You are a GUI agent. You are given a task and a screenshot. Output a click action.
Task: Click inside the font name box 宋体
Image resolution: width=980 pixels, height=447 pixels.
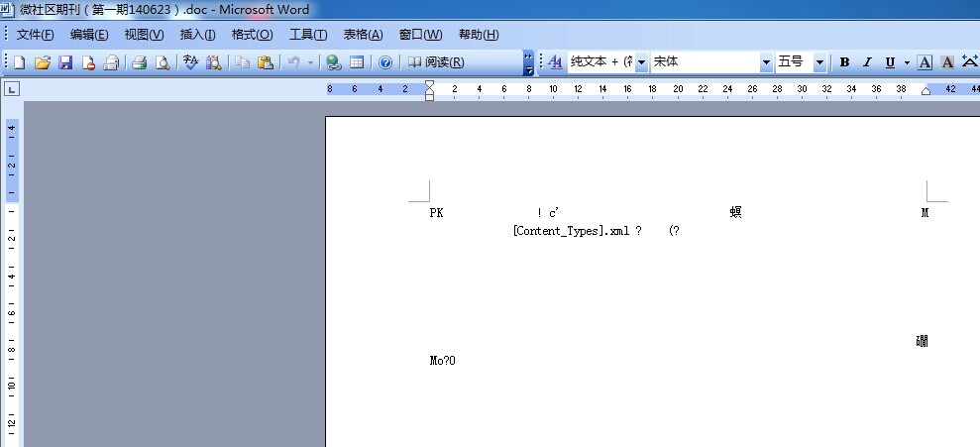(705, 62)
